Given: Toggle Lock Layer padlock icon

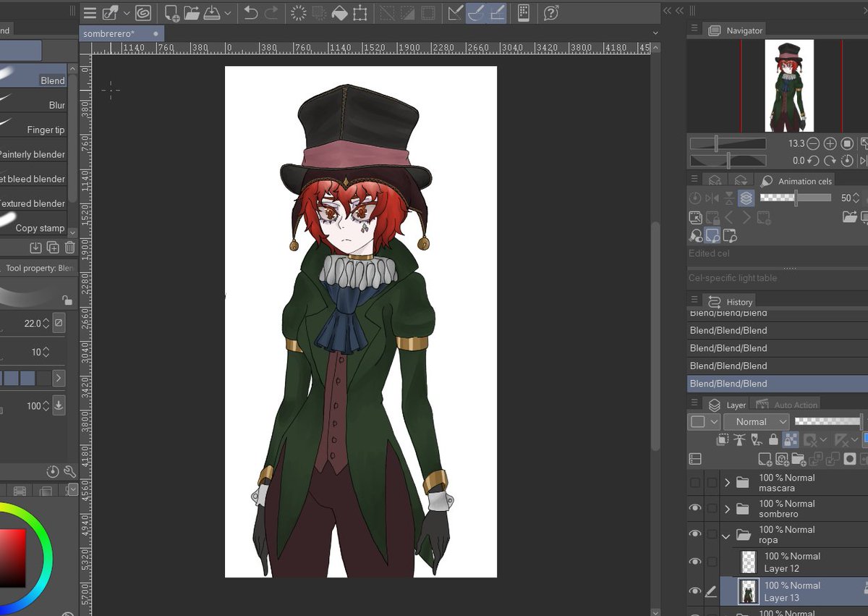Looking at the screenshot, I should (x=774, y=439).
